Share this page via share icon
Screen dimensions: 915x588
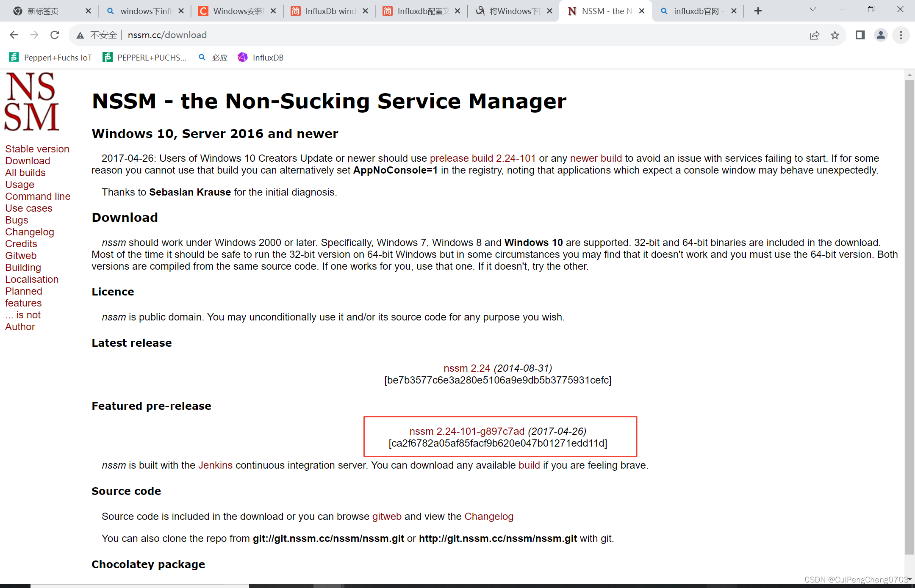click(x=814, y=35)
